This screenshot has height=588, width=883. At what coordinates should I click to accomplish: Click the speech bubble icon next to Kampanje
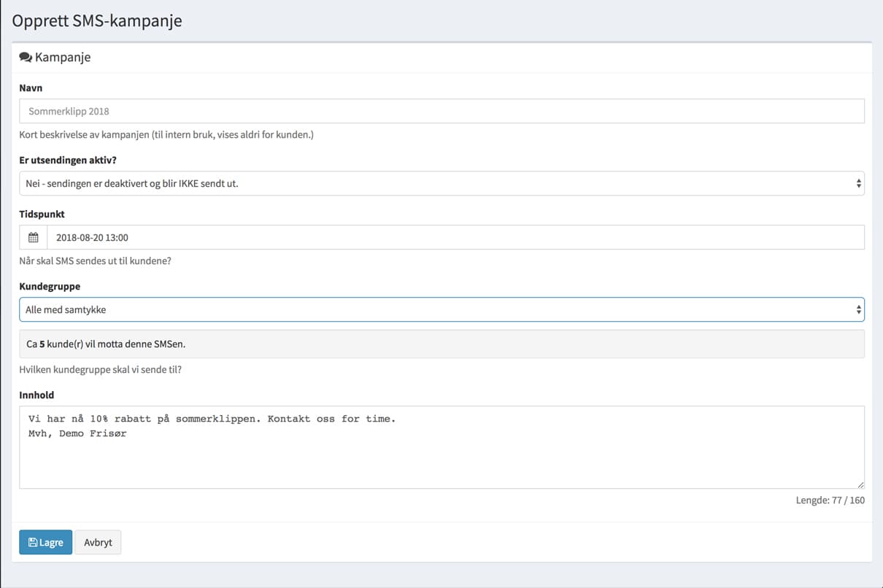tap(26, 57)
